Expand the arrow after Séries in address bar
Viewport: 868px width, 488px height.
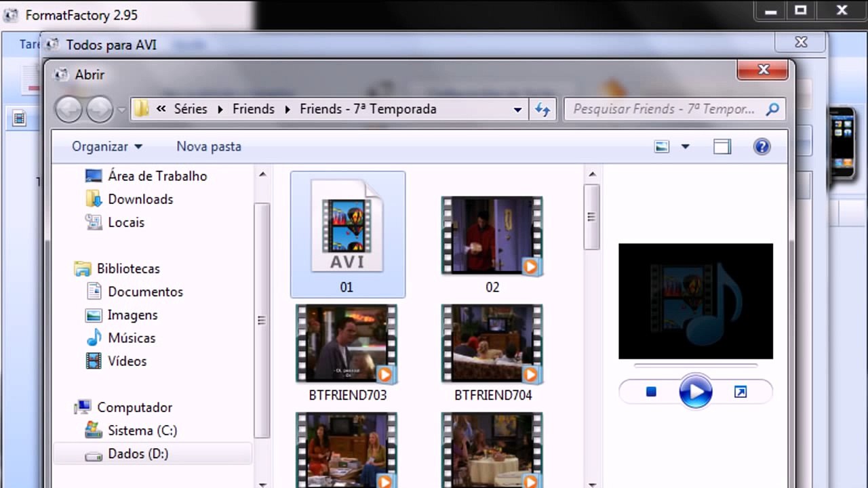click(220, 109)
